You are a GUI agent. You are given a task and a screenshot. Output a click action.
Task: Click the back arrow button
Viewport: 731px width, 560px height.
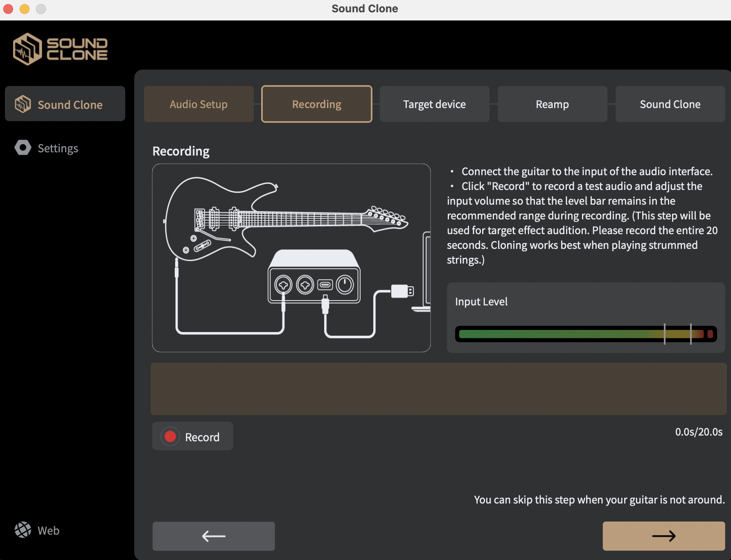click(213, 536)
